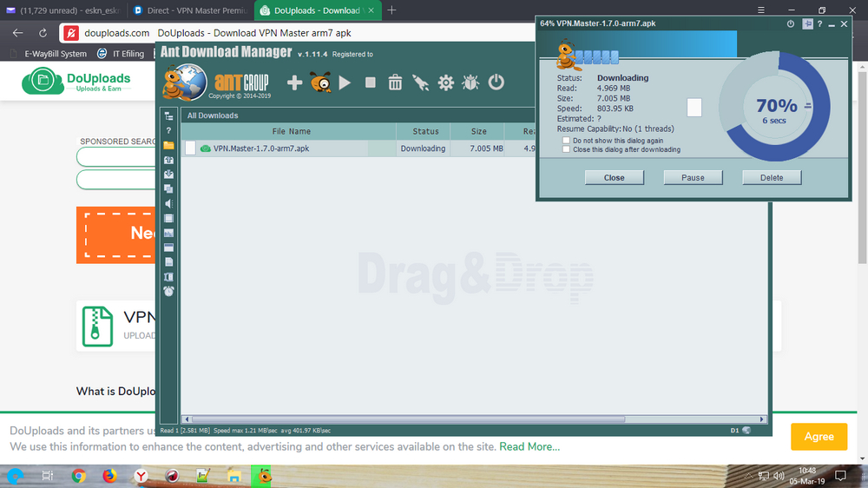Click the DoUploads logo on the webpage

76,81
